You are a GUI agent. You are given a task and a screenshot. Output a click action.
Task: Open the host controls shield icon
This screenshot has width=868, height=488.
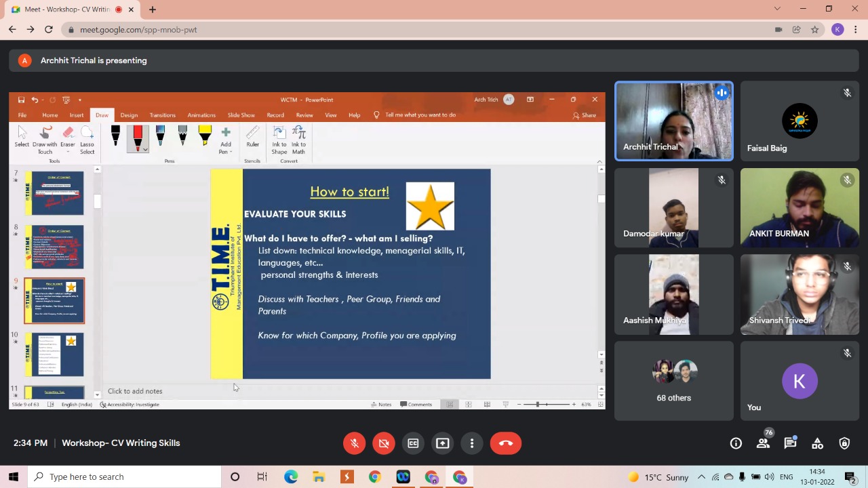844,443
